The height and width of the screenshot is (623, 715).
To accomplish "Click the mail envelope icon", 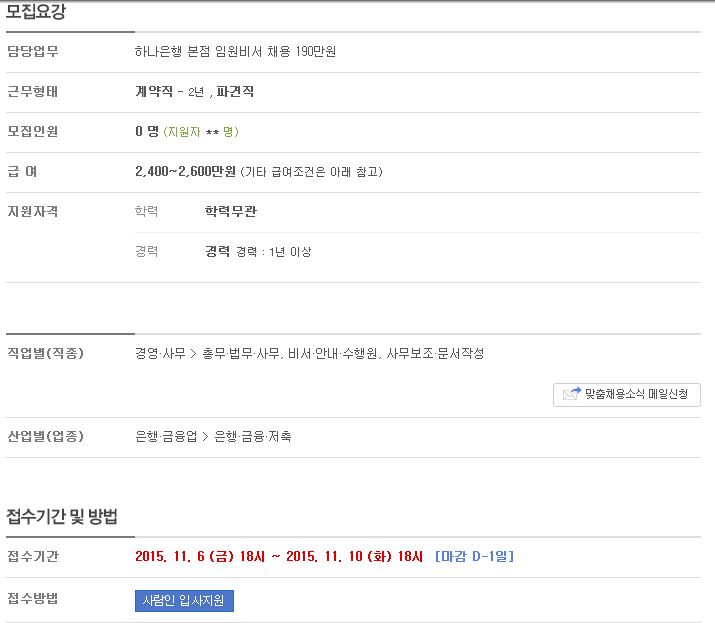I will pyautogui.click(x=572, y=394).
